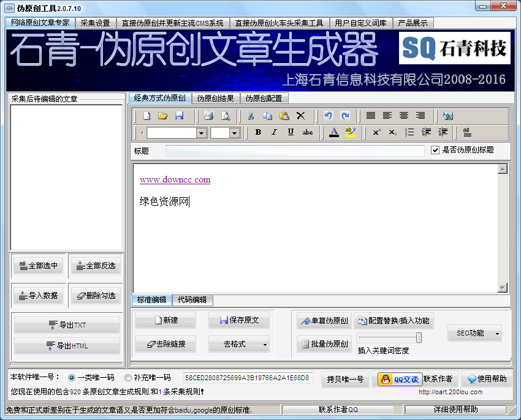The width and height of the screenshot is (521, 420).
Task: Click 保存原文 button
Action: click(x=239, y=320)
